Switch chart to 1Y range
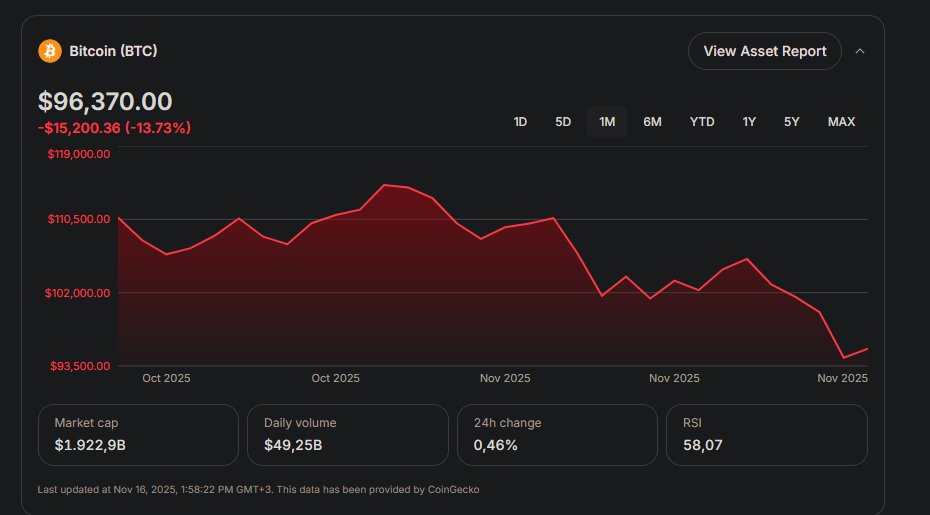 click(x=749, y=122)
